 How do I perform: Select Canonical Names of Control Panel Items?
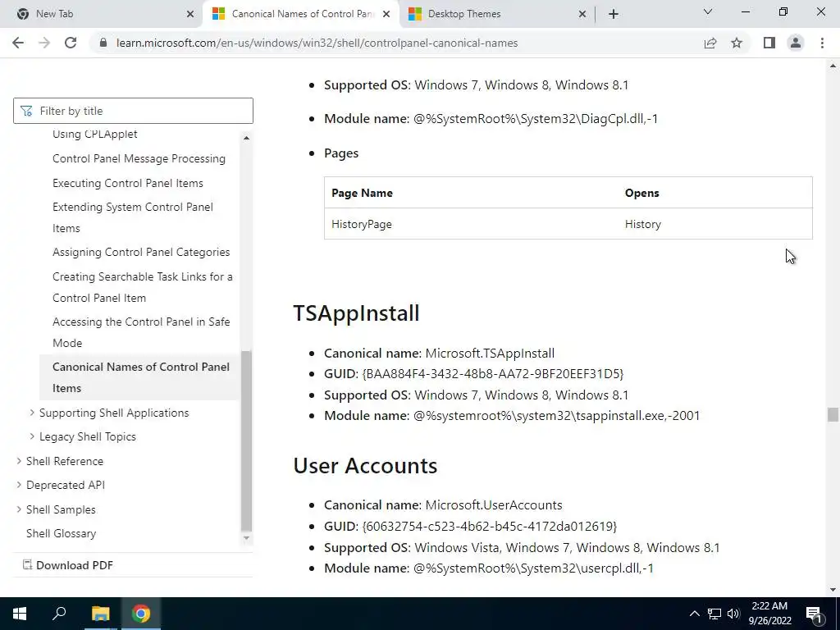click(x=141, y=377)
